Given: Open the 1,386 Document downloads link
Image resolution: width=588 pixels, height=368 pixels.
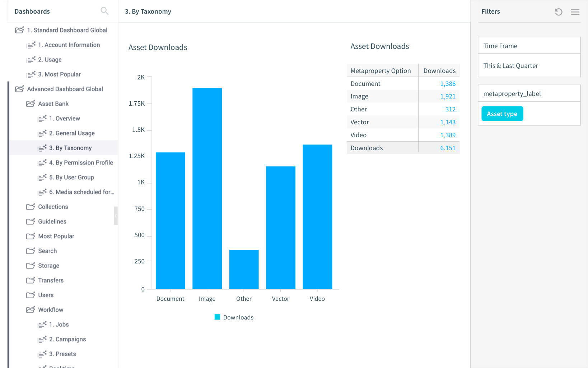Looking at the screenshot, I should [448, 83].
